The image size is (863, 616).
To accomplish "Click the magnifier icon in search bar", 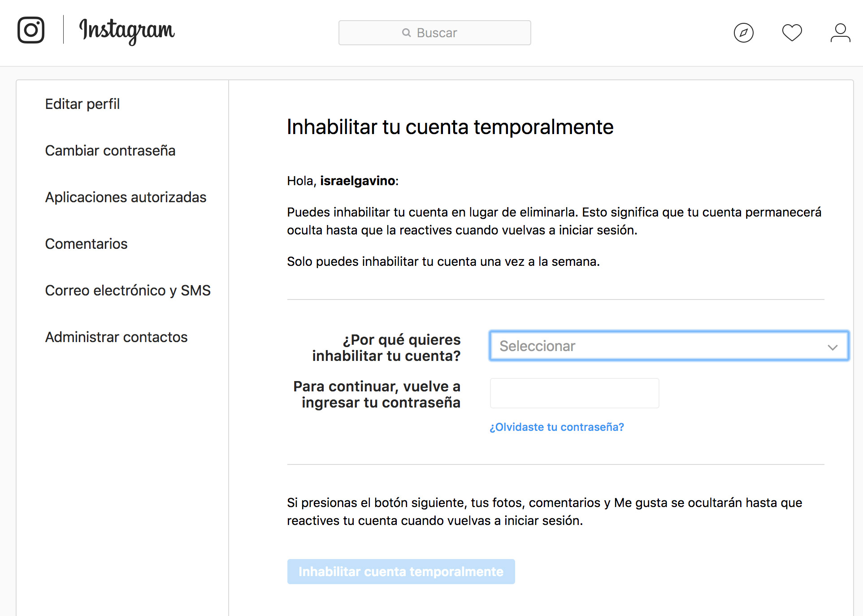I will (406, 33).
